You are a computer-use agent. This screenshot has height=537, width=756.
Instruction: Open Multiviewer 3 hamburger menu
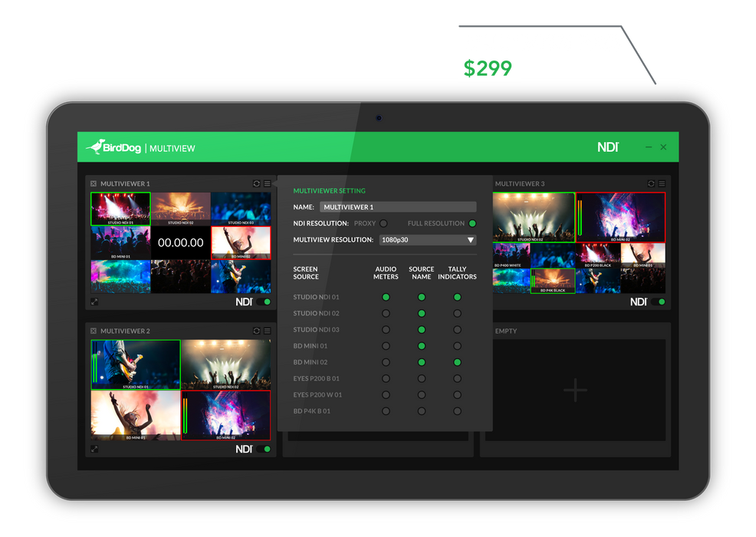[x=662, y=184]
